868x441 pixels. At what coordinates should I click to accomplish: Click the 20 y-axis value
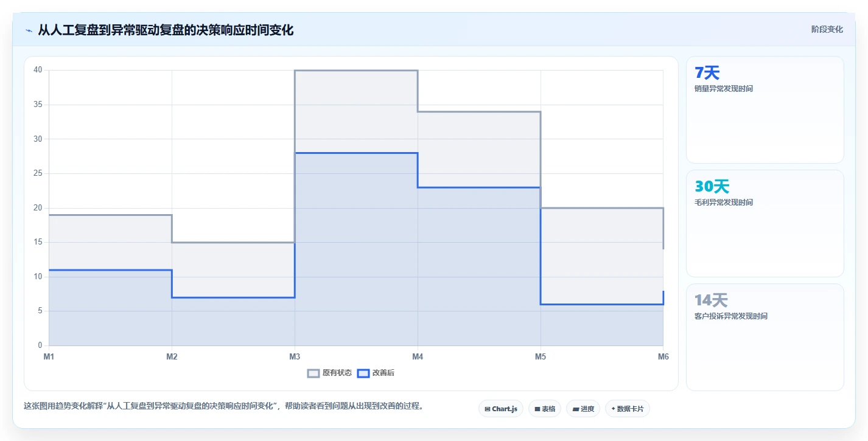tap(38, 208)
